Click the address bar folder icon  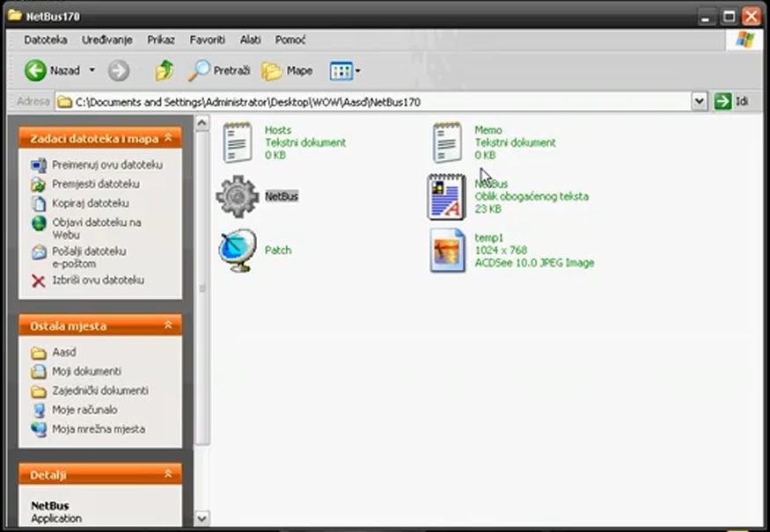click(64, 102)
